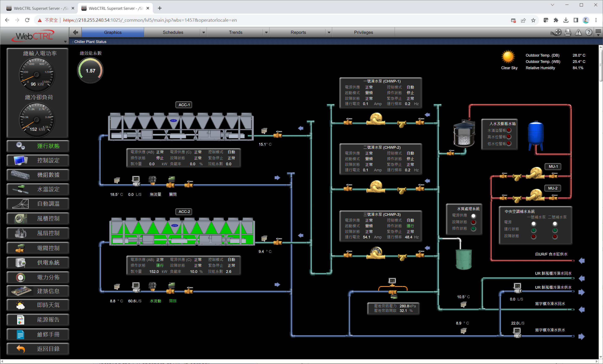
Task: Select the Graphics tab
Action: 113,32
